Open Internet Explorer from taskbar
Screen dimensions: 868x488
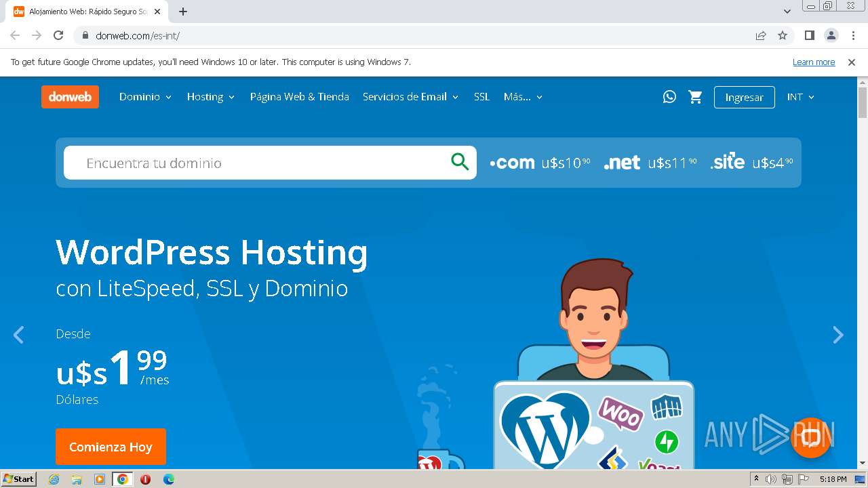pyautogui.click(x=54, y=479)
